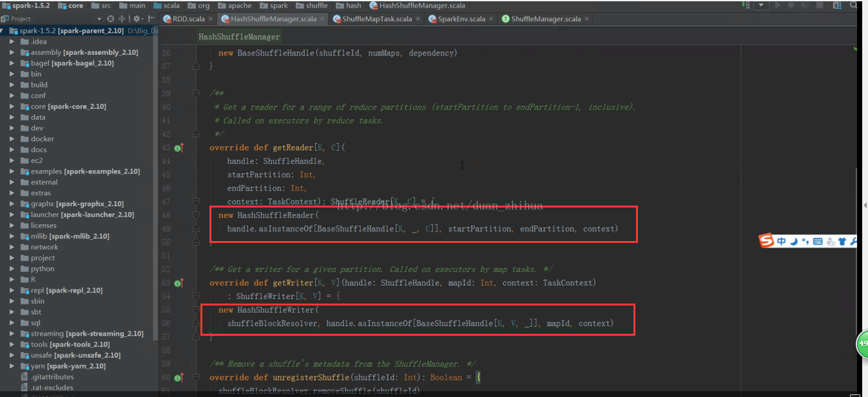
Task: Open Project Structure icon in toolbar
Action: [x=838, y=5]
